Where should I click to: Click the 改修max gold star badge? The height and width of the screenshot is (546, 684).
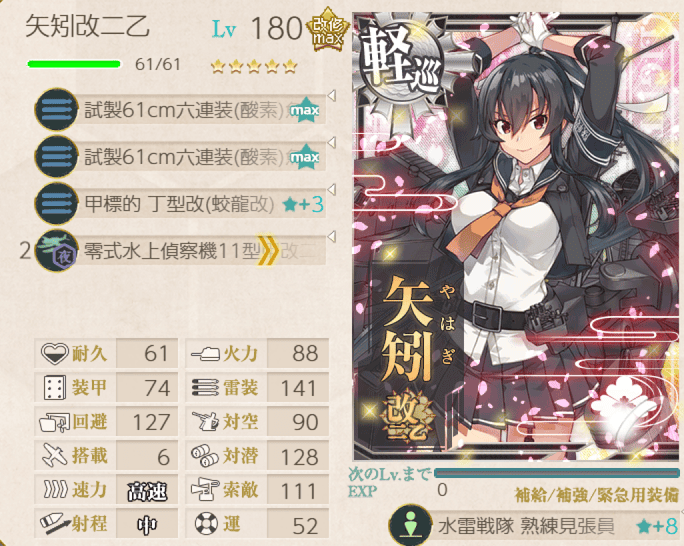pos(328,30)
